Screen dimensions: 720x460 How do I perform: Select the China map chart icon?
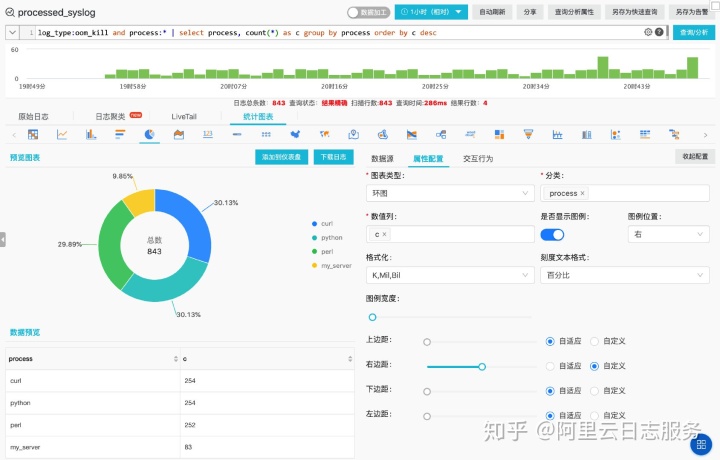tap(295, 135)
